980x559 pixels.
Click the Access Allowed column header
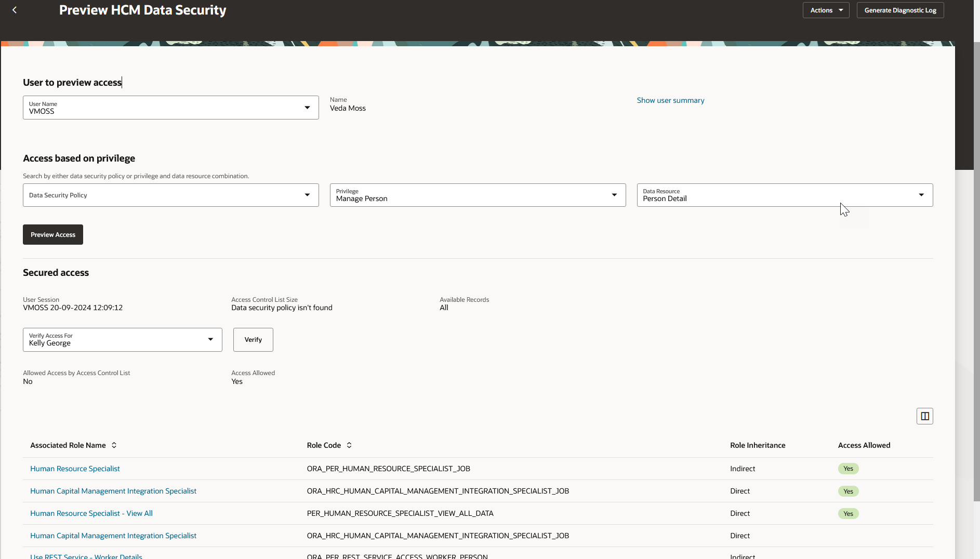[864, 445]
